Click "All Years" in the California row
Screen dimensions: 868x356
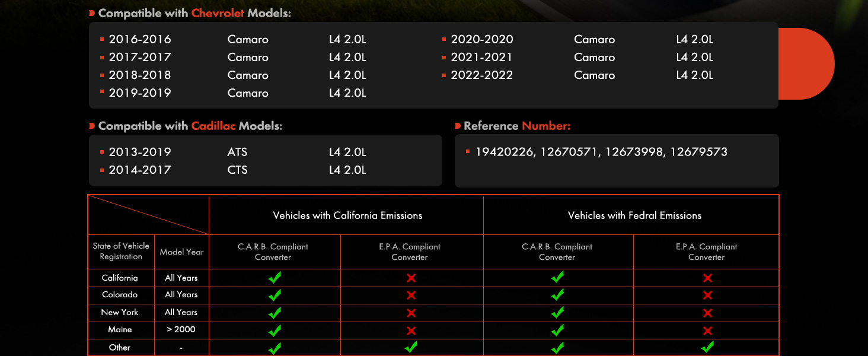pyautogui.click(x=181, y=278)
